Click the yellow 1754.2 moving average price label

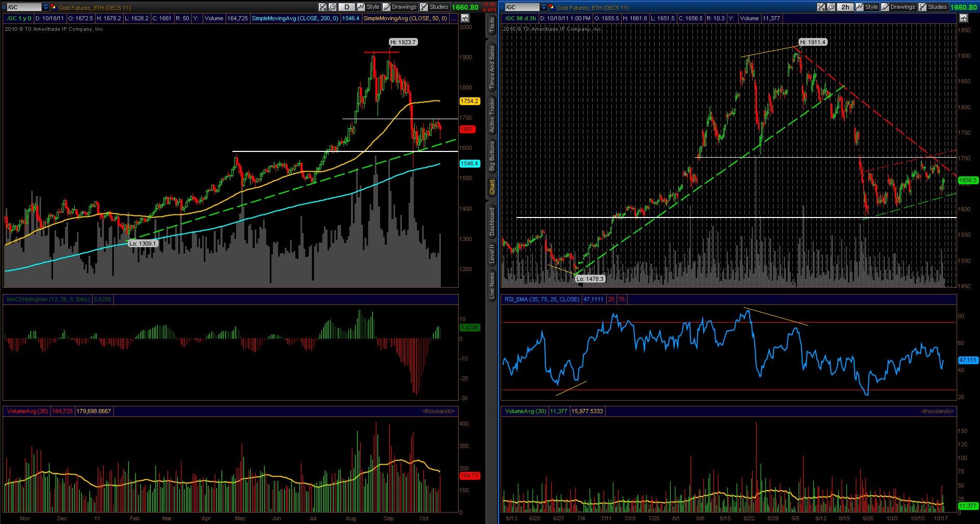click(469, 101)
